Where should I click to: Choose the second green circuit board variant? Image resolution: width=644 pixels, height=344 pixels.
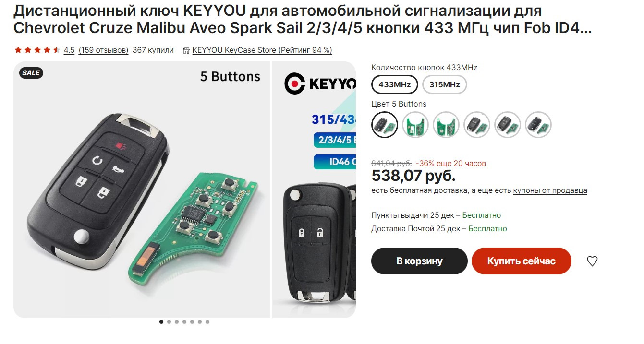[x=415, y=125]
